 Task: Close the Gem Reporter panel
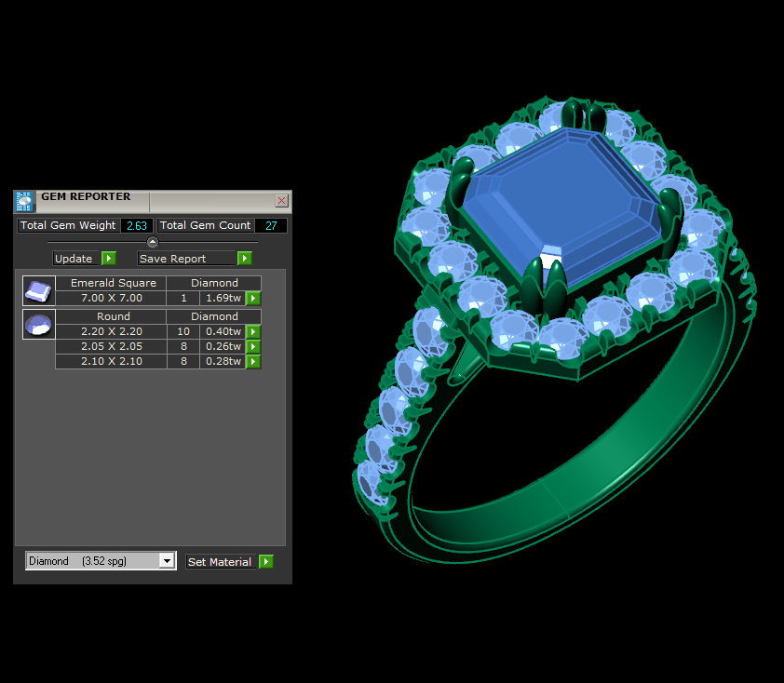(281, 201)
